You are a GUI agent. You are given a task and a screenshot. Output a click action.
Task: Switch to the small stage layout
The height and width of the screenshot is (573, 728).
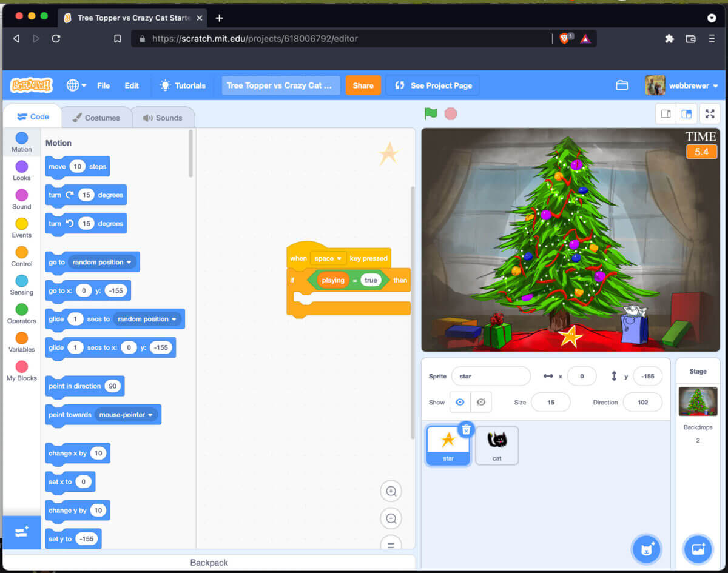pos(666,114)
